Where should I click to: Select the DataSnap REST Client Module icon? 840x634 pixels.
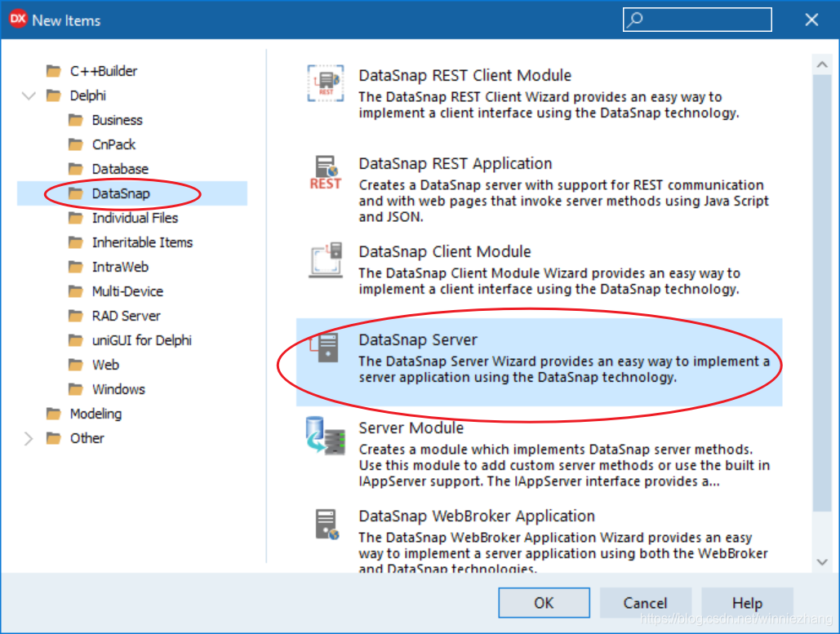click(x=326, y=83)
